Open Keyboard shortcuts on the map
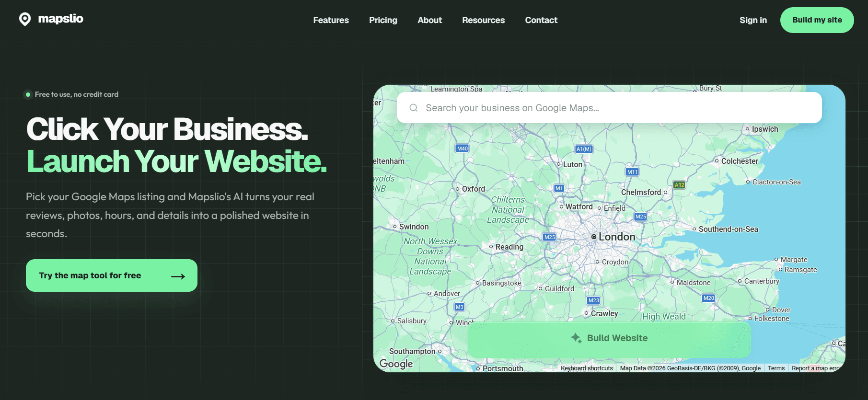 pos(587,368)
